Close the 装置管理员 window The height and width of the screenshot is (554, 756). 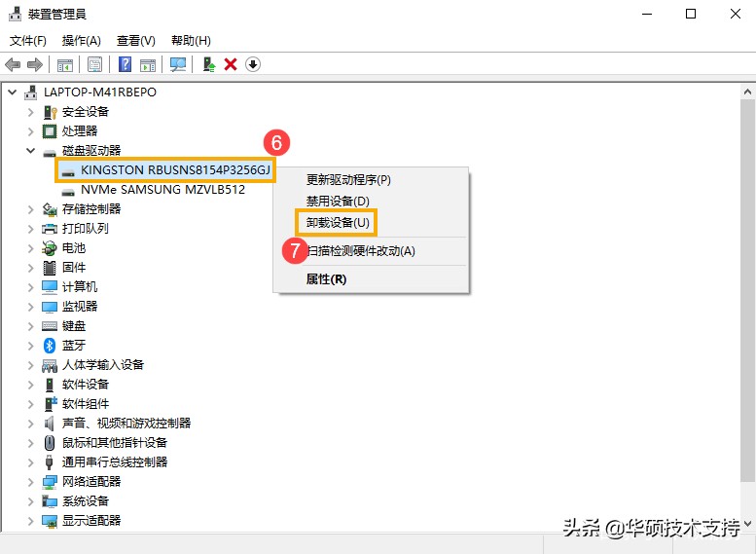[736, 14]
